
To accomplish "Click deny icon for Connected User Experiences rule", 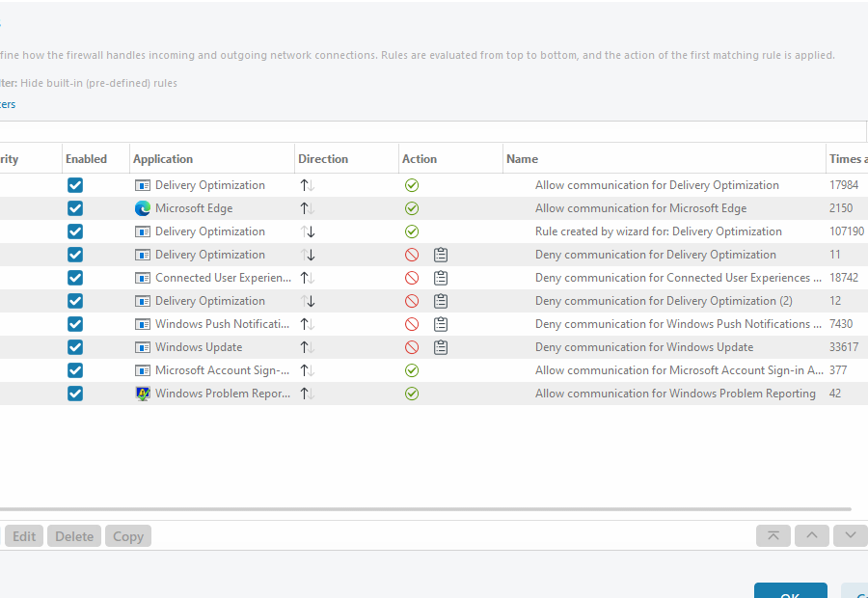I will (x=411, y=278).
